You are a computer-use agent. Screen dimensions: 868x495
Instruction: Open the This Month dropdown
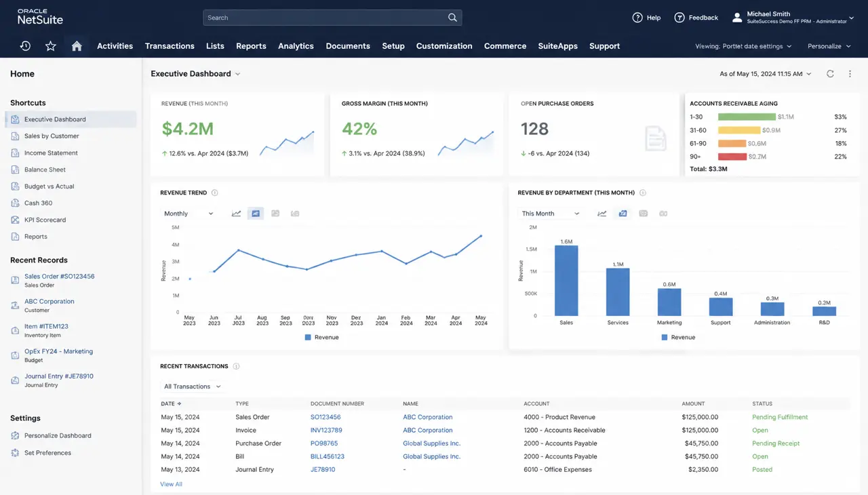tap(551, 214)
